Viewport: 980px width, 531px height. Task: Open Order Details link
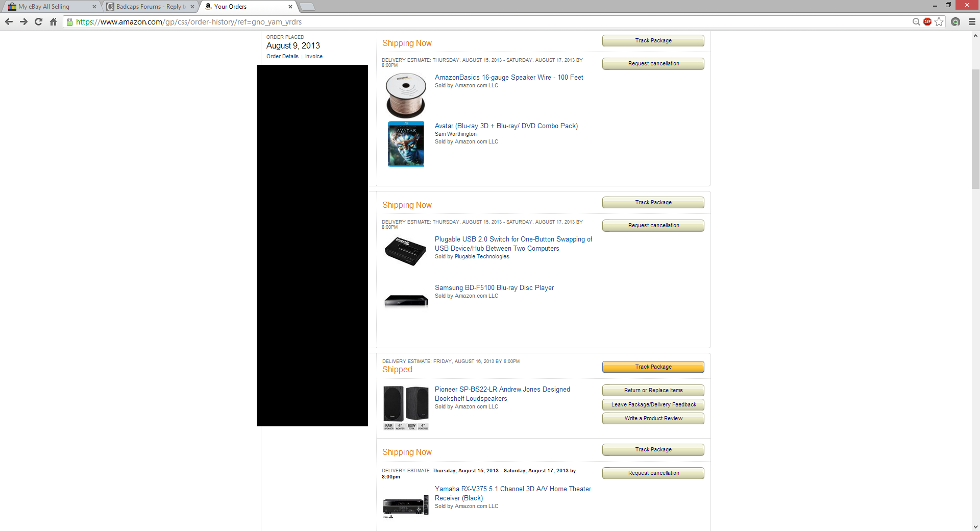[x=282, y=57]
